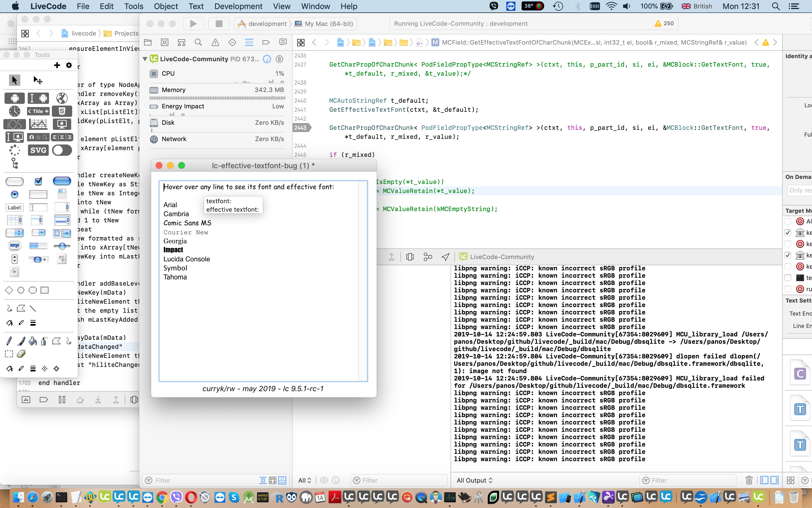Pick the Line Graph widget
The width and height of the screenshot is (812, 508).
38,124
